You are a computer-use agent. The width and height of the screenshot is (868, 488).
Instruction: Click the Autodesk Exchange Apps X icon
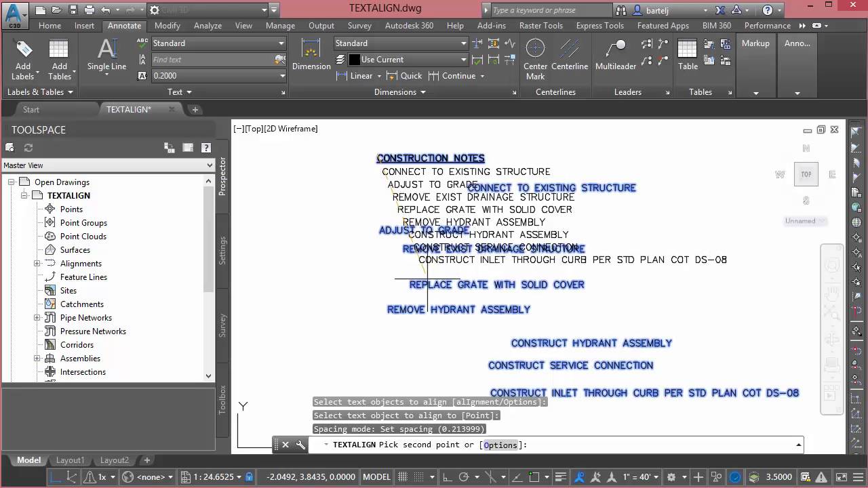[720, 10]
